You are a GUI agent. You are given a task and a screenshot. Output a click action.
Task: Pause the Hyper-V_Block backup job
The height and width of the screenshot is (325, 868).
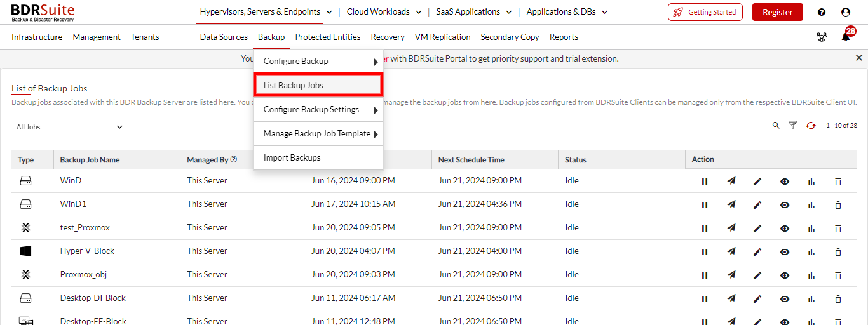point(705,252)
